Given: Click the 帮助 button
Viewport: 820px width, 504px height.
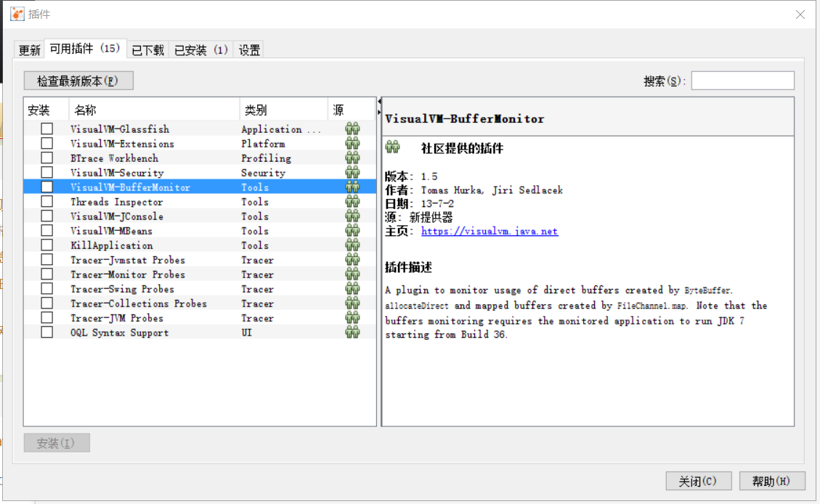Looking at the screenshot, I should click(x=772, y=481).
